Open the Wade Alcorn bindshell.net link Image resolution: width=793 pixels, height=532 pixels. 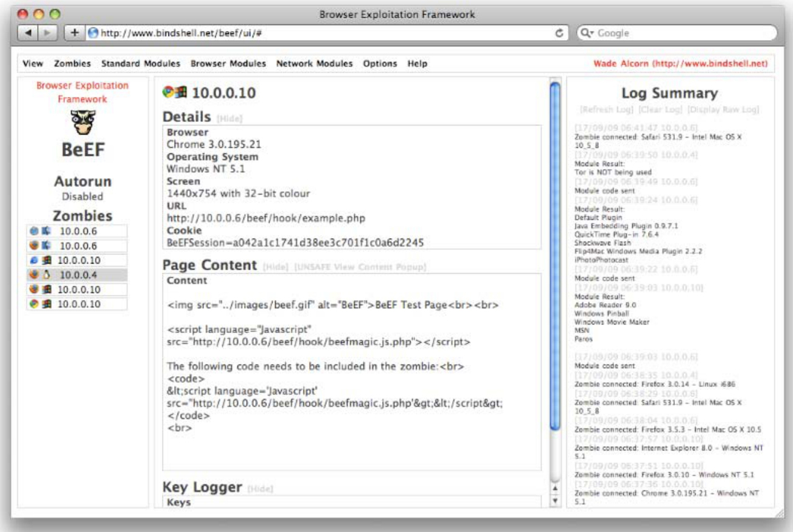680,63
